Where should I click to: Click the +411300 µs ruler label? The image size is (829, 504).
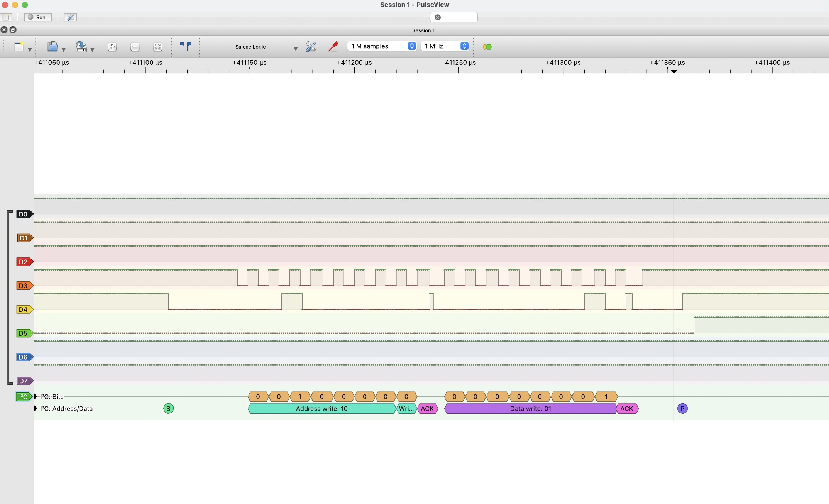pyautogui.click(x=563, y=63)
